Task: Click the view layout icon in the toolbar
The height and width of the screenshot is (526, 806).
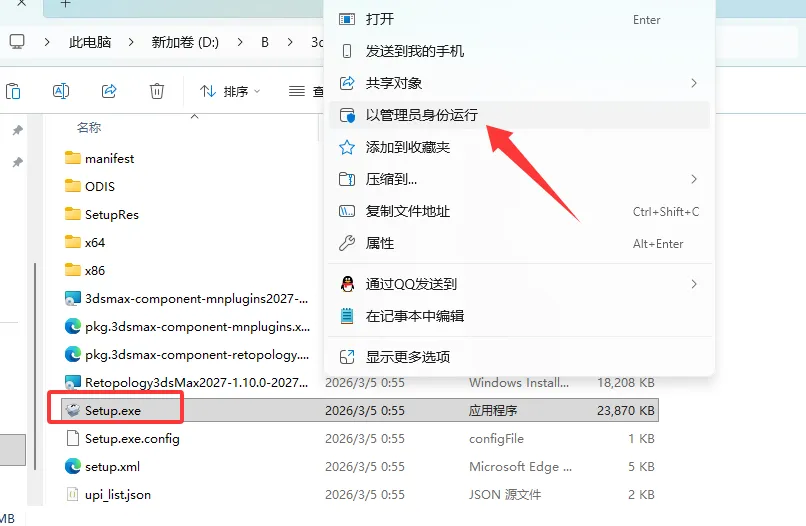Action: click(297, 92)
